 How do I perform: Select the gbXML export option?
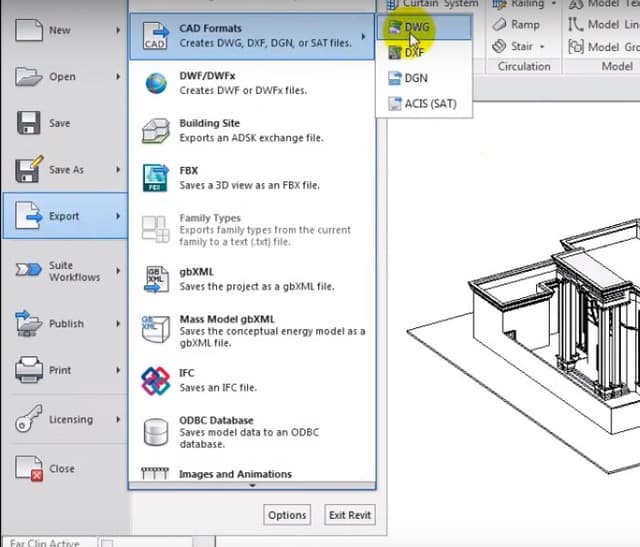252,279
